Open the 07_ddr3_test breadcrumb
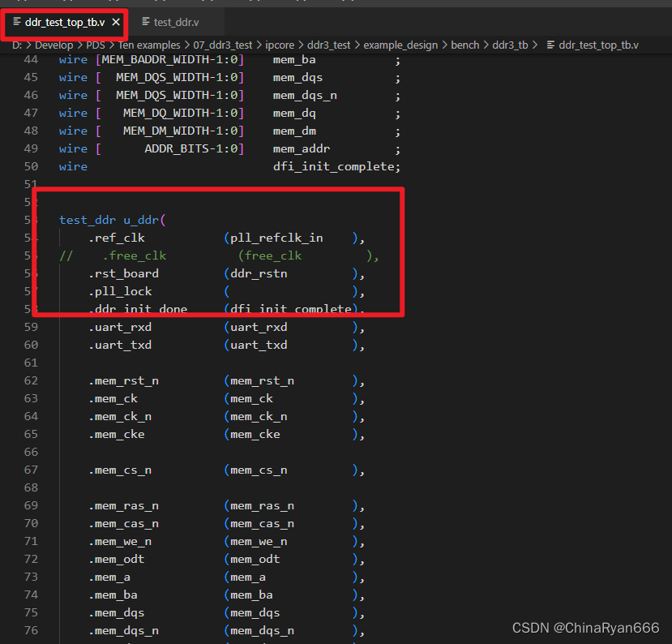Image resolution: width=672 pixels, height=644 pixels. (x=222, y=45)
